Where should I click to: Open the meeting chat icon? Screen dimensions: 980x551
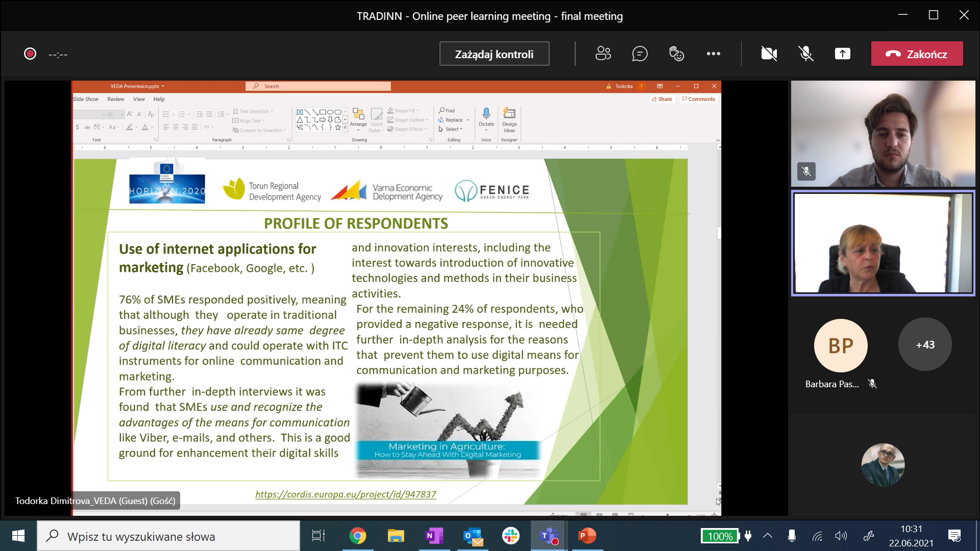(640, 54)
